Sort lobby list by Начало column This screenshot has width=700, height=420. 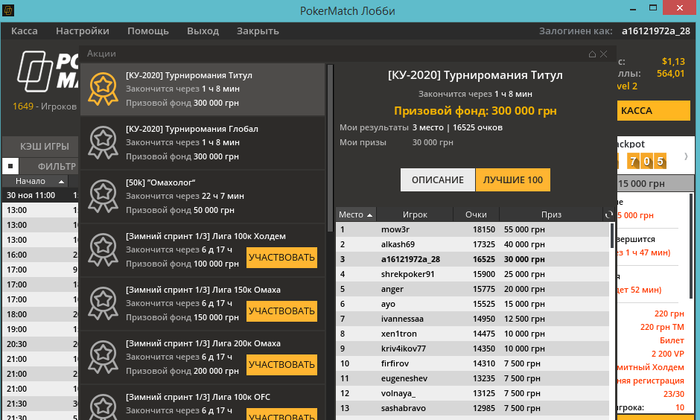(35, 181)
